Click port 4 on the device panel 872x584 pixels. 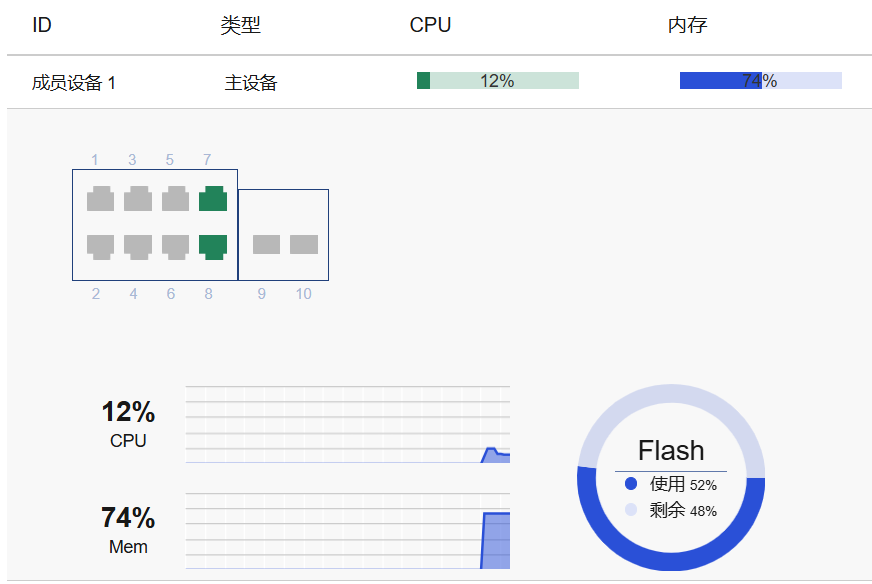(x=138, y=246)
